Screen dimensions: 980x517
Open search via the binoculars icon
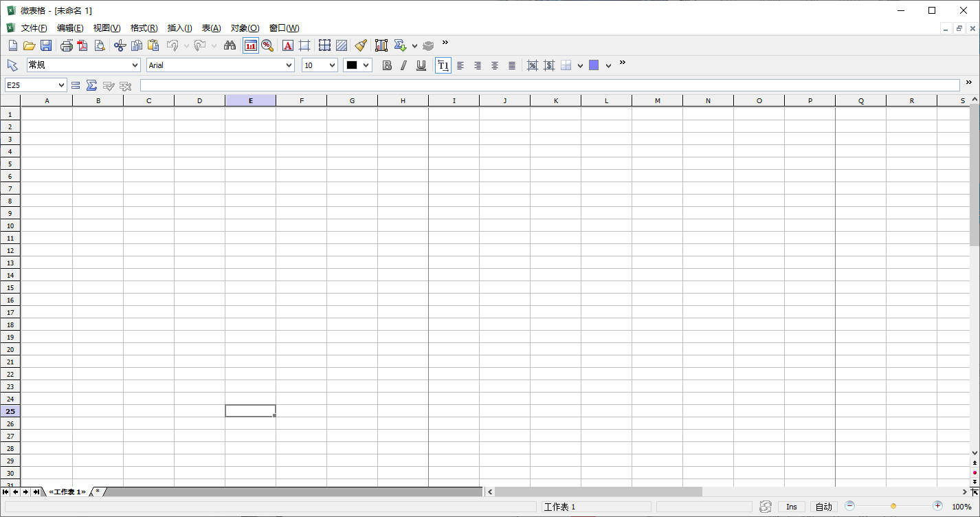230,46
